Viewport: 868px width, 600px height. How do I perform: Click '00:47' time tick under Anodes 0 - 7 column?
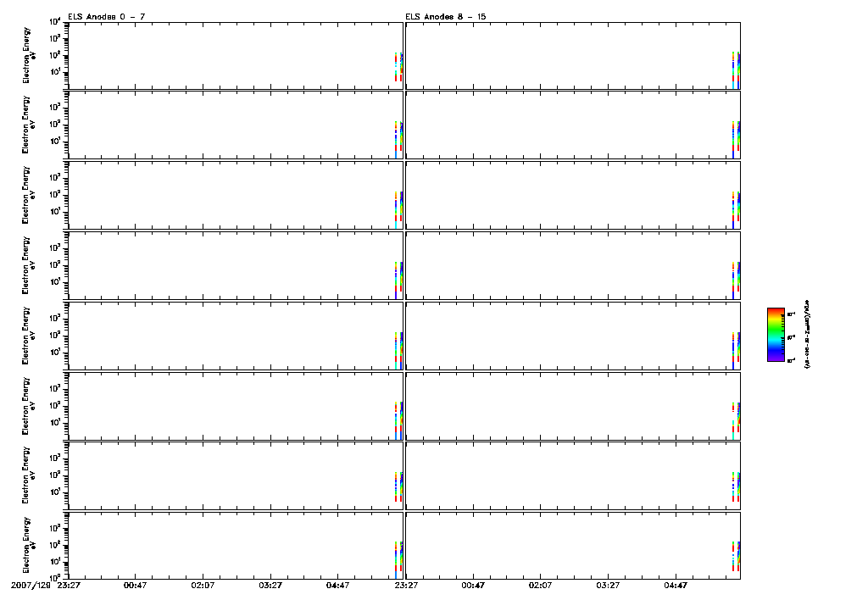coord(135,586)
